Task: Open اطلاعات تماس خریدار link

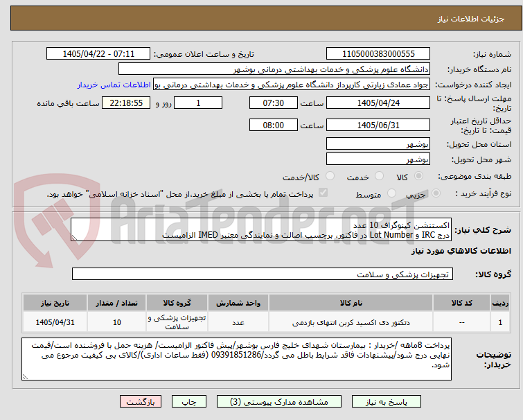Action: click(x=114, y=85)
